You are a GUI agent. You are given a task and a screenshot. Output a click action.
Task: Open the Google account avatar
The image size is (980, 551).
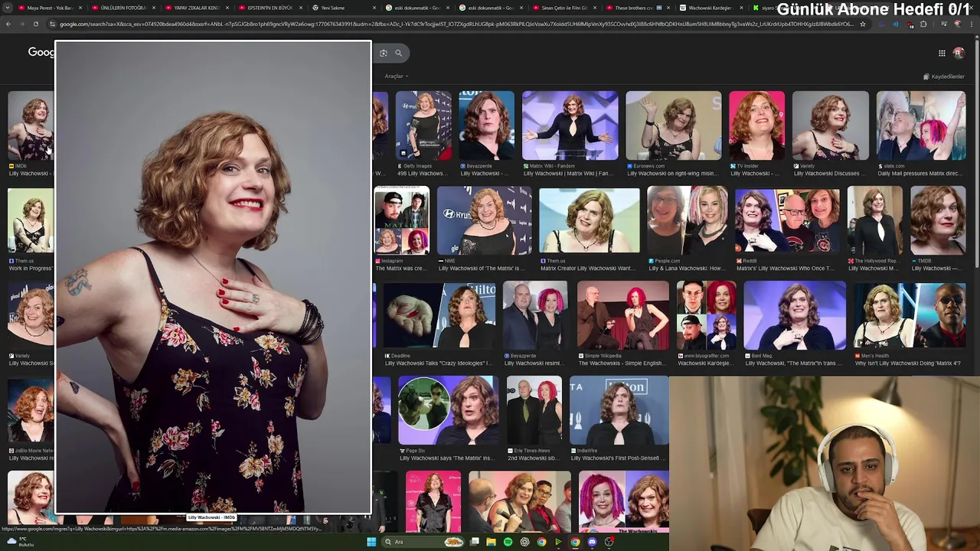(959, 53)
